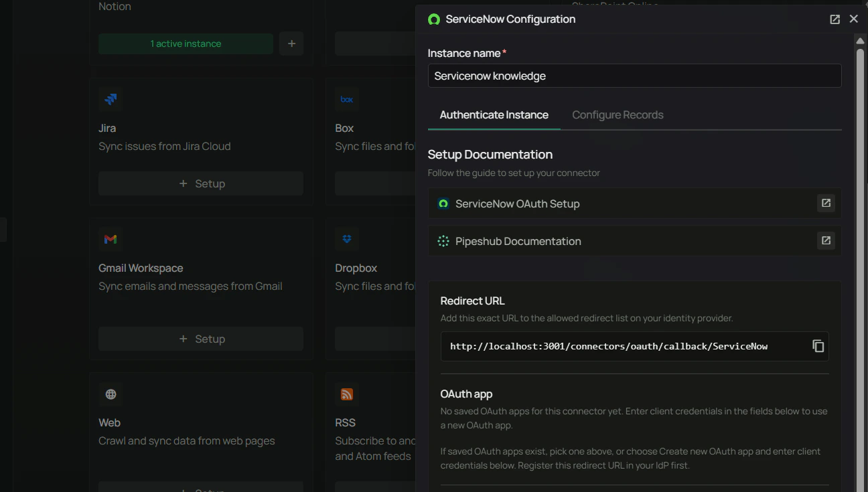This screenshot has width=868, height=492.
Task: Click the Dropbox connector title
Action: point(356,268)
